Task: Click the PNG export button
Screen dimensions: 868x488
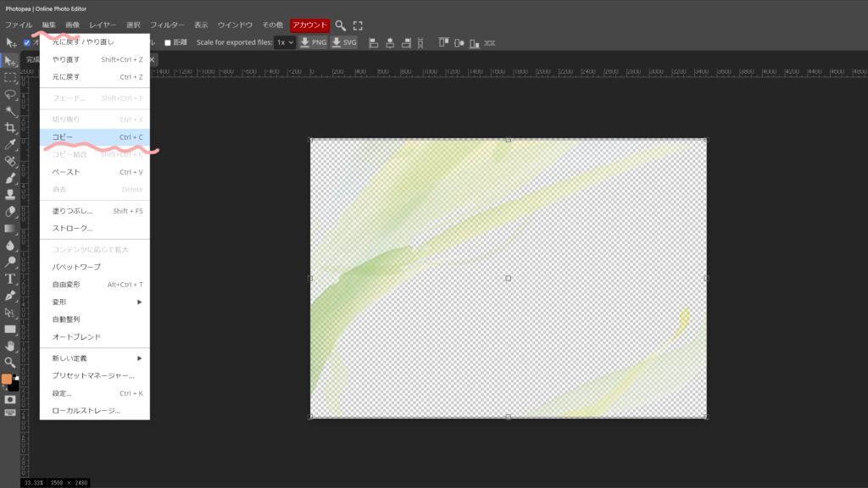Action: coord(313,42)
